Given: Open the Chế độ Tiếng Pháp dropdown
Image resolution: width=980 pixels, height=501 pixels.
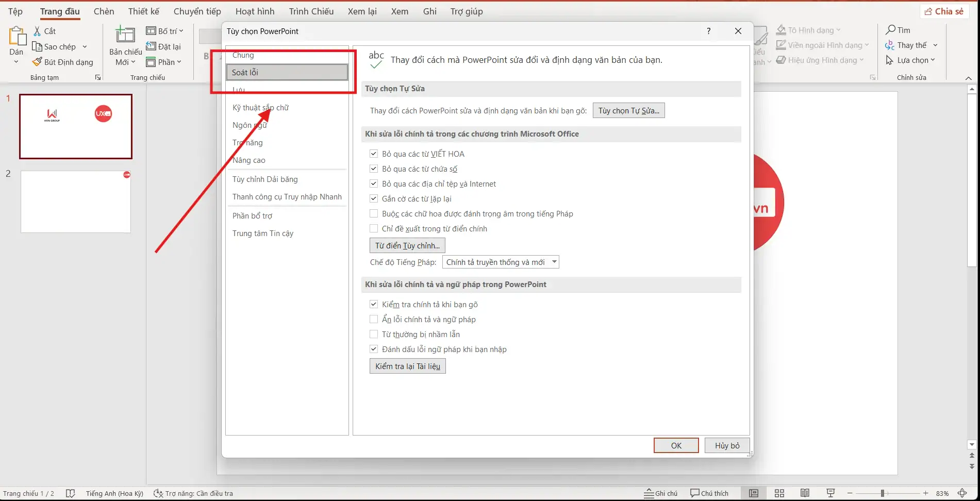Looking at the screenshot, I should (554, 262).
